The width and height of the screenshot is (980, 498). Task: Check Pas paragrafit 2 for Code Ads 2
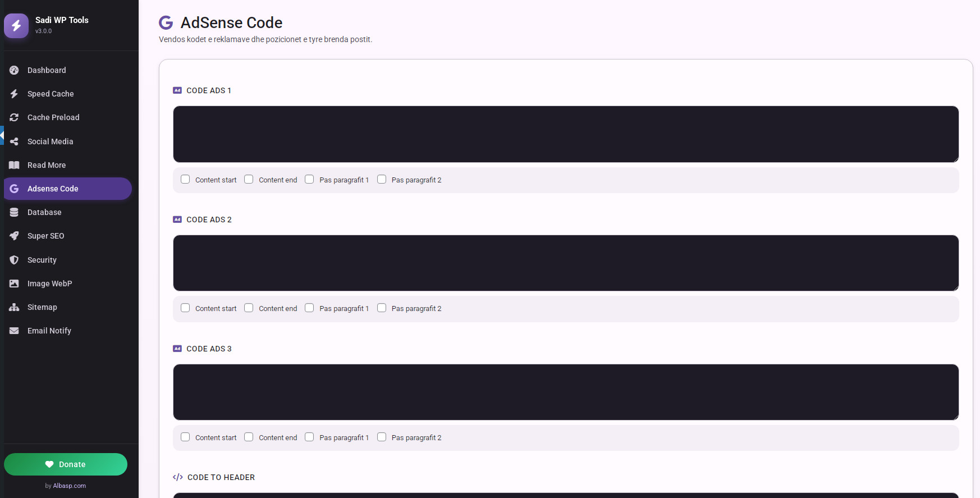382,308
